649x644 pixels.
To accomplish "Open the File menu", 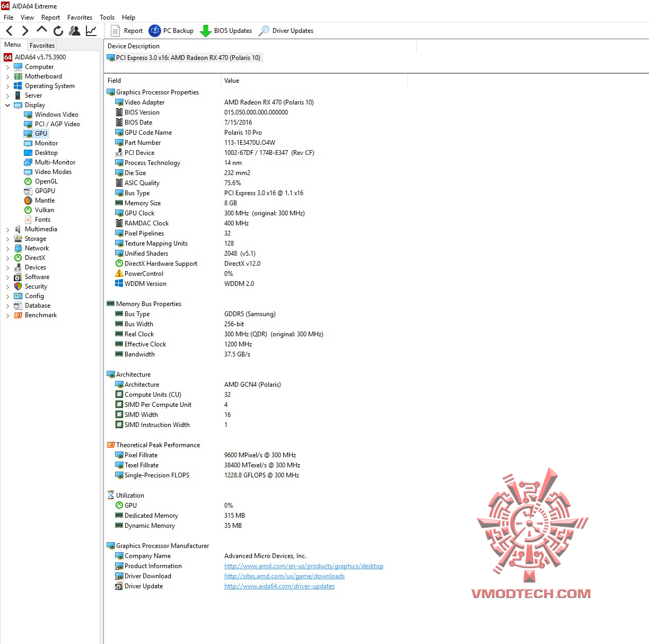I will (x=8, y=18).
